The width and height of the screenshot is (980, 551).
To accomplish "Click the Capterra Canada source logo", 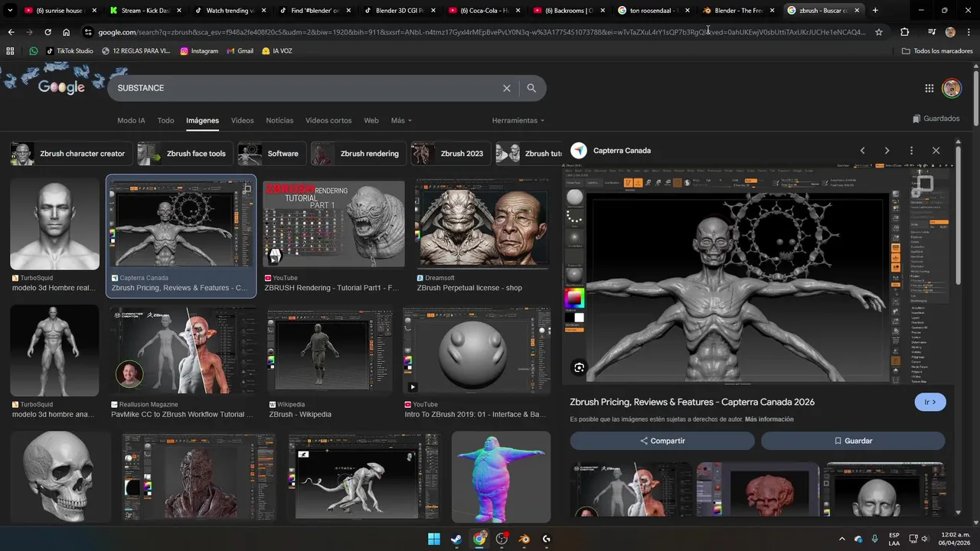I will pos(579,151).
